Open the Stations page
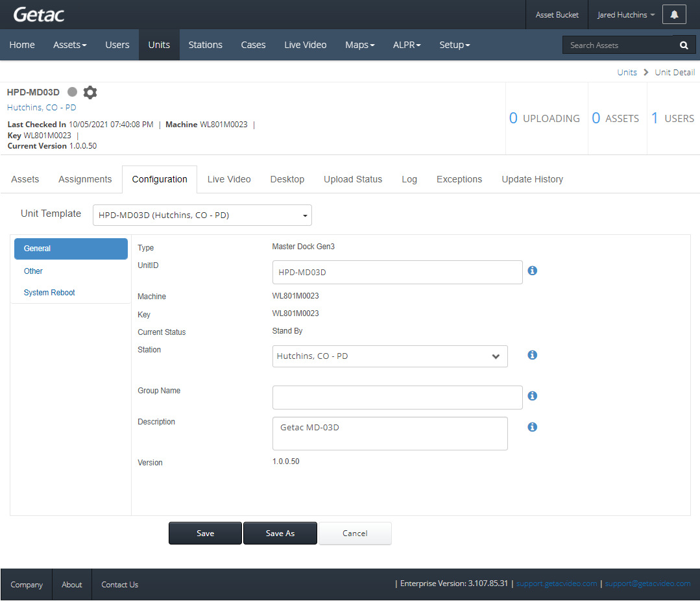700x601 pixels. tap(206, 45)
